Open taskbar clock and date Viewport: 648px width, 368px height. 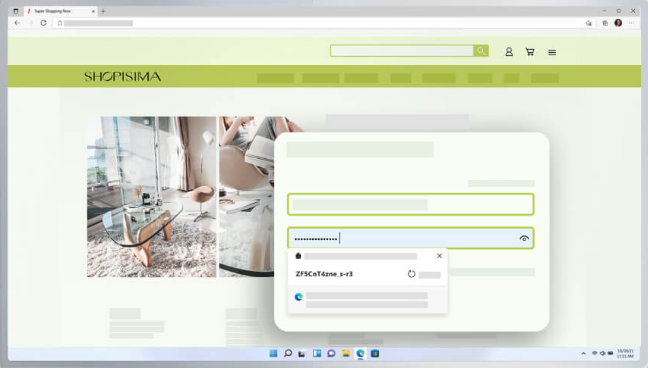(625, 354)
